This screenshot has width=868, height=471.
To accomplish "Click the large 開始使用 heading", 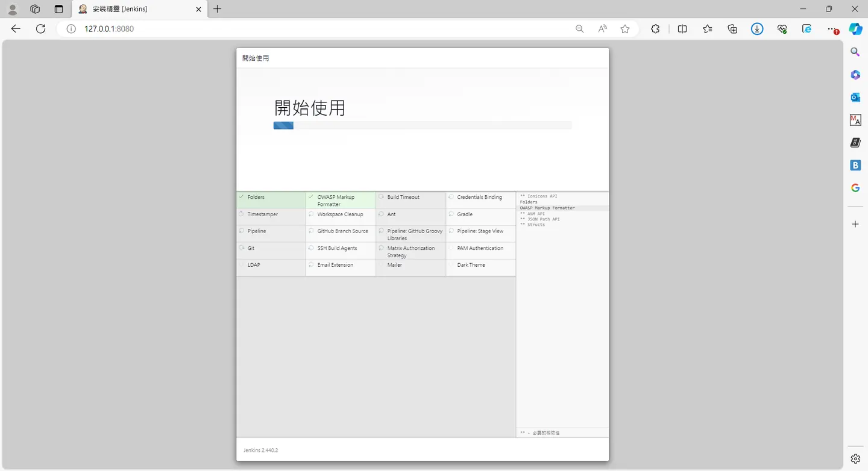I will pos(310,108).
